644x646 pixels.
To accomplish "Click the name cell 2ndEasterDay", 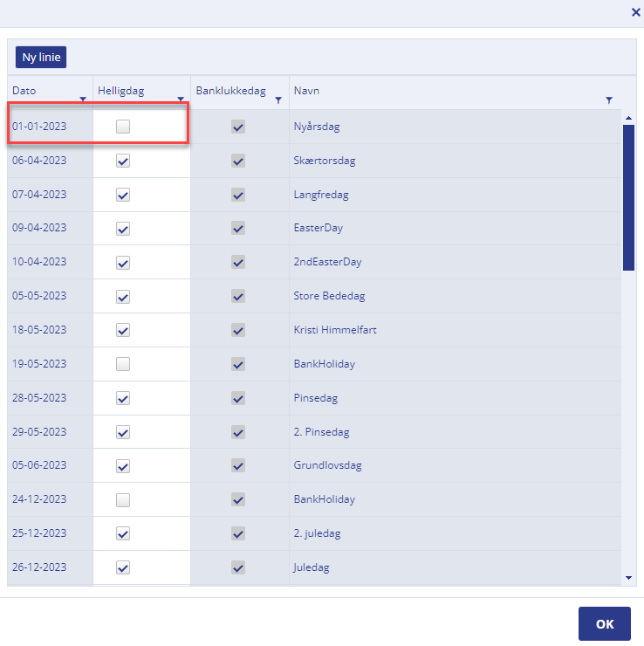I will 455,262.
